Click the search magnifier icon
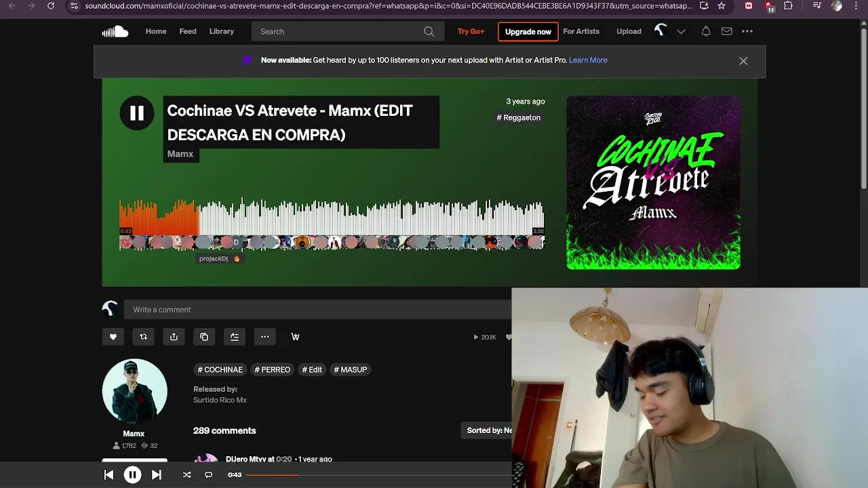 pos(429,31)
